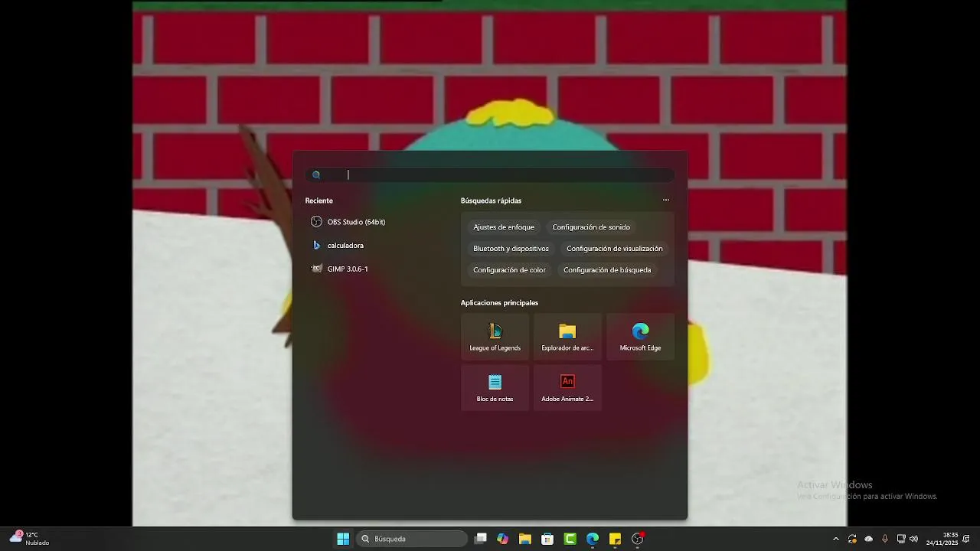Open Sticky Notes from the taskbar
Viewport: 980px width, 551px height.
[x=615, y=539]
